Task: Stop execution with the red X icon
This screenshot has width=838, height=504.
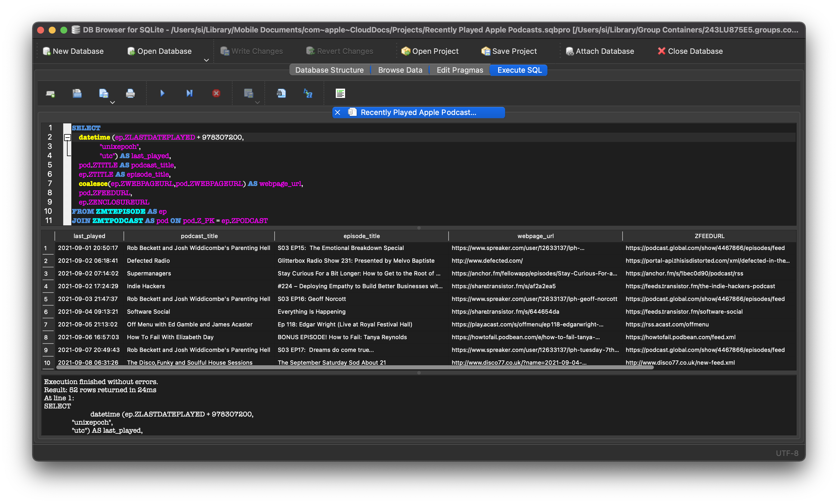Action: tap(216, 93)
